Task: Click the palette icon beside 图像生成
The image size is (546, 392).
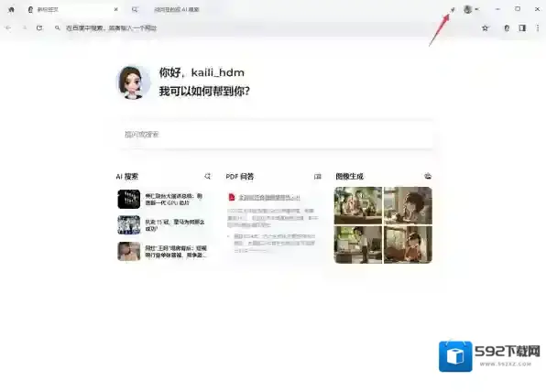Action: click(x=428, y=176)
